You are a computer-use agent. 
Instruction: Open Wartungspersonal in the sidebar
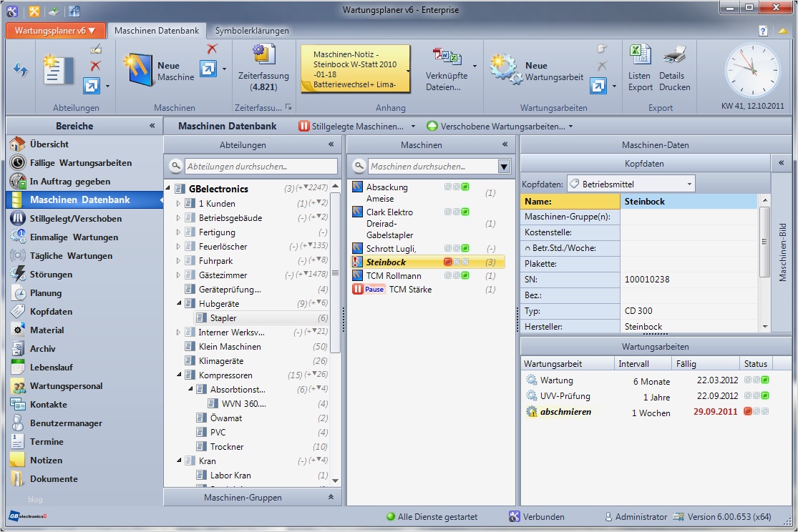click(66, 386)
